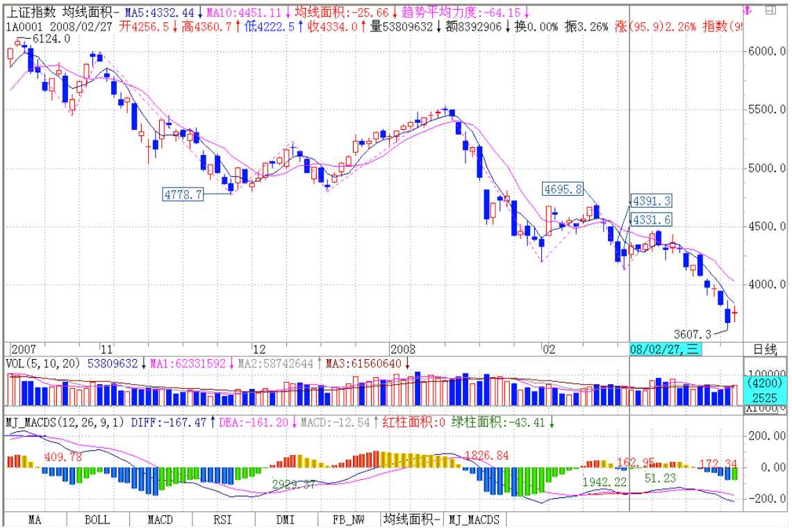Click the 均线面积:-25.66 readout

pos(342,13)
